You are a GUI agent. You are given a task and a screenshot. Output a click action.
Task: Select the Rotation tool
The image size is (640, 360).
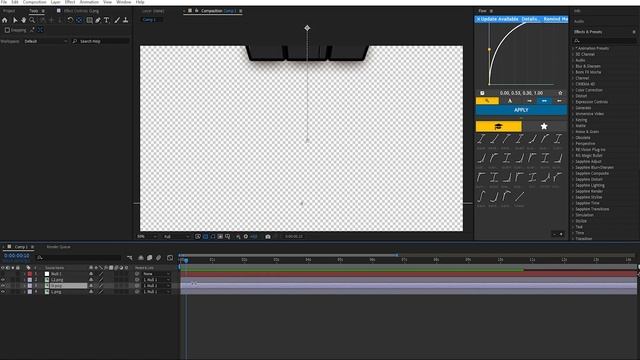70,20
